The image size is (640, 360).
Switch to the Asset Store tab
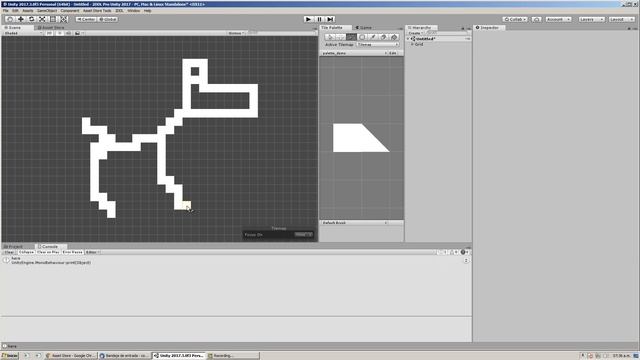52,27
